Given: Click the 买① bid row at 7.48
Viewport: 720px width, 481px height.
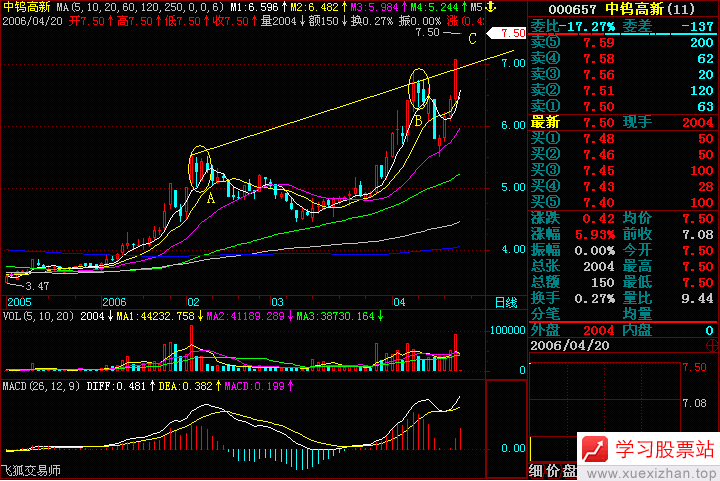Looking at the screenshot, I should (x=622, y=139).
